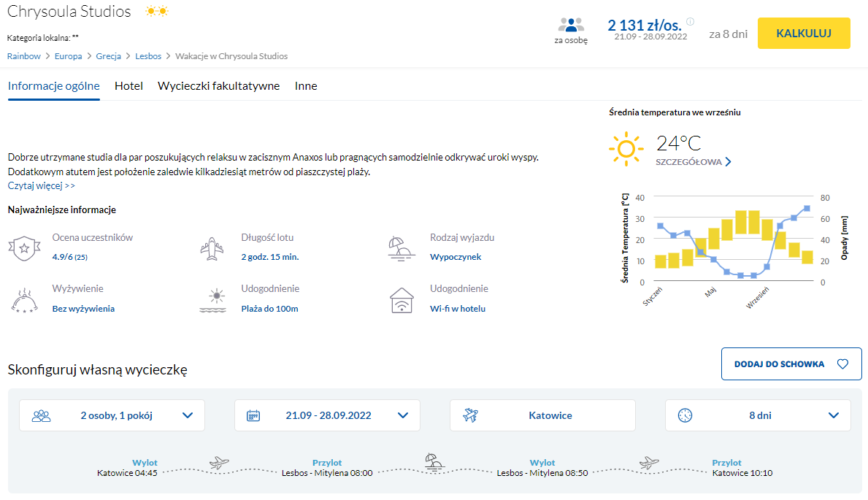Click the per-person people icon
The width and height of the screenshot is (868, 500).
tap(571, 25)
